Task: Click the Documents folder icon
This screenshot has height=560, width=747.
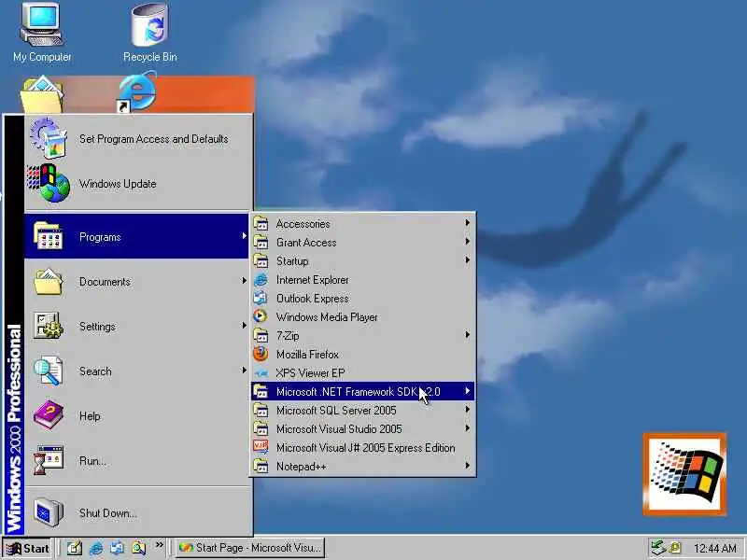Action: [49, 282]
